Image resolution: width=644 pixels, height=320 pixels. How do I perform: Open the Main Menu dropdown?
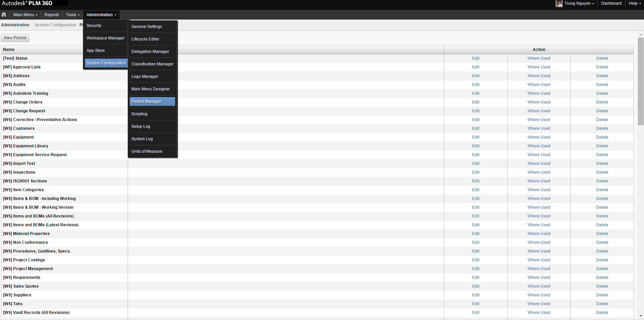coord(25,14)
